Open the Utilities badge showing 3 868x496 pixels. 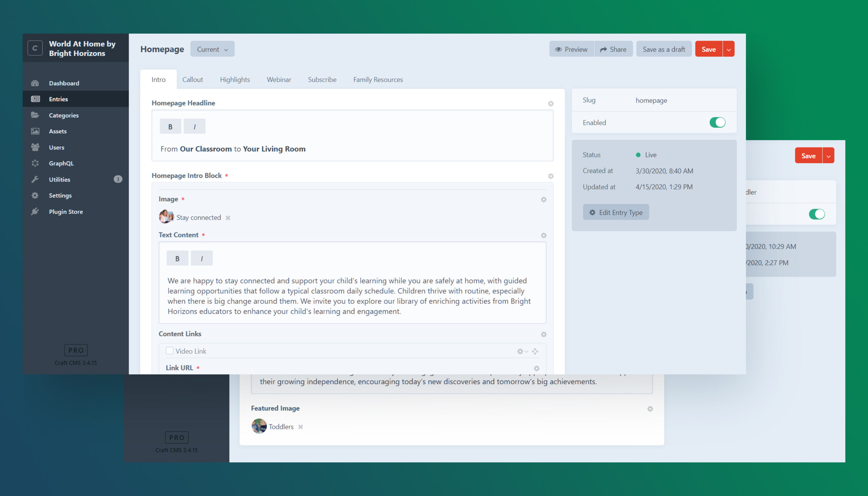click(x=118, y=179)
